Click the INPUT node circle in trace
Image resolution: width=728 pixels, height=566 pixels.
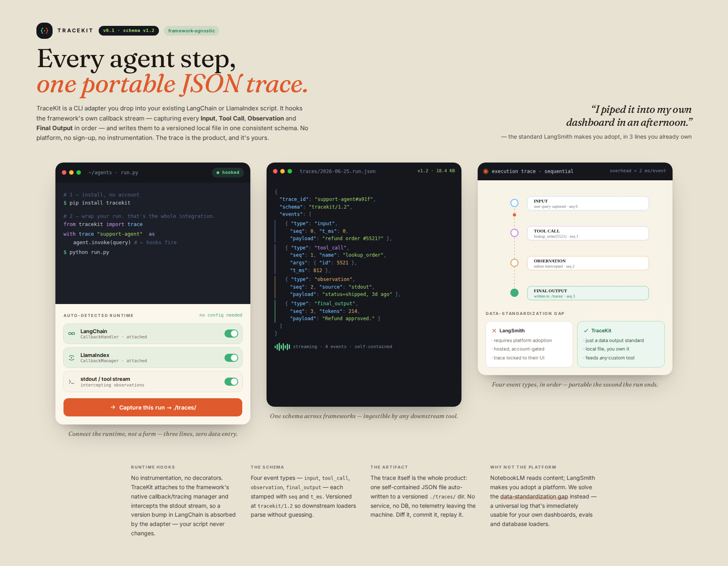pos(514,203)
